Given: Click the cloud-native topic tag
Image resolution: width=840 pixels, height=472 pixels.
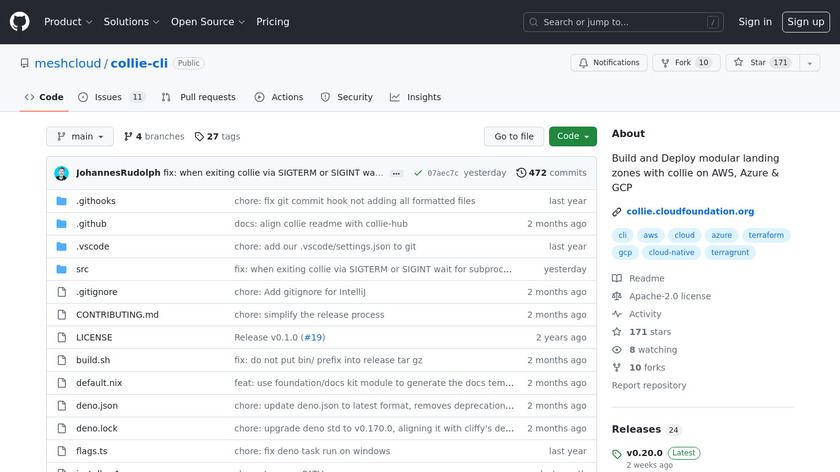Looking at the screenshot, I should pyautogui.click(x=671, y=252).
